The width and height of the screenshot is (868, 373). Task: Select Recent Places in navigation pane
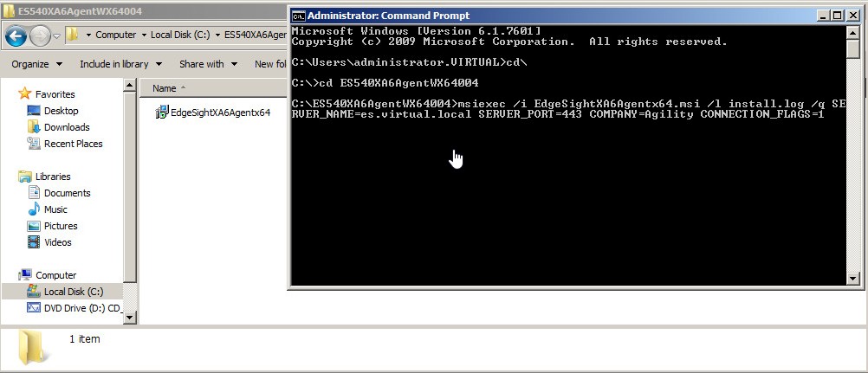pos(73,144)
